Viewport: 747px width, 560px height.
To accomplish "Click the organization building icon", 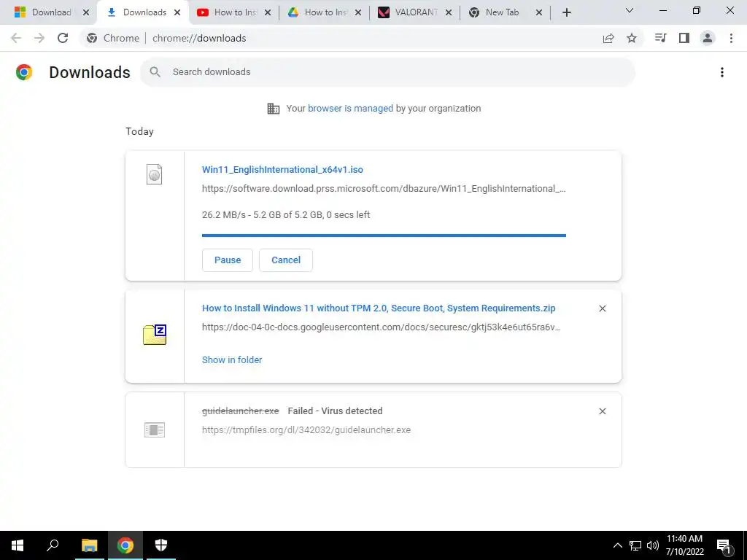I will (274, 109).
